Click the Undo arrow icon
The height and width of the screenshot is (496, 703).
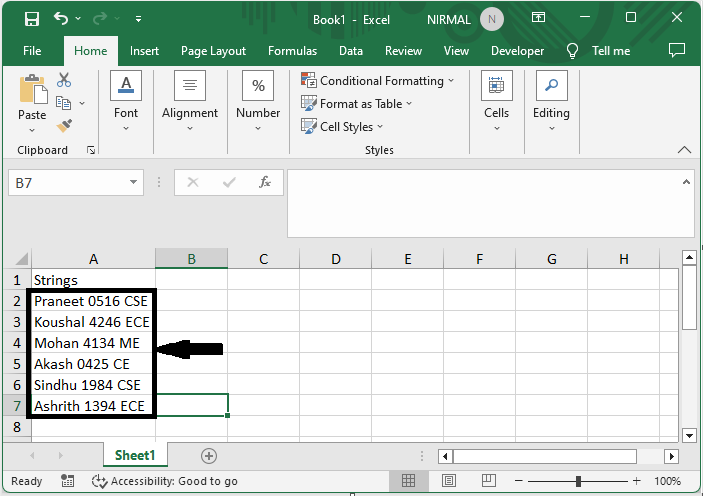tap(61, 18)
